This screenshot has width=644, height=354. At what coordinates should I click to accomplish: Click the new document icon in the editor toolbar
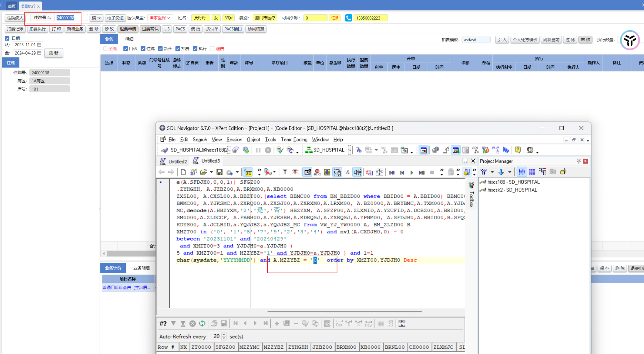coord(183,172)
